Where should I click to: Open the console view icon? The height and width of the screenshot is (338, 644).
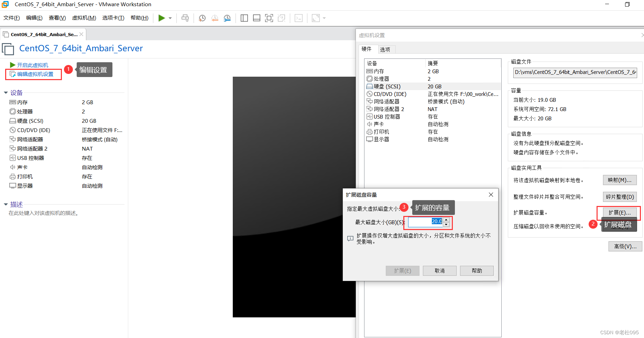click(x=298, y=18)
